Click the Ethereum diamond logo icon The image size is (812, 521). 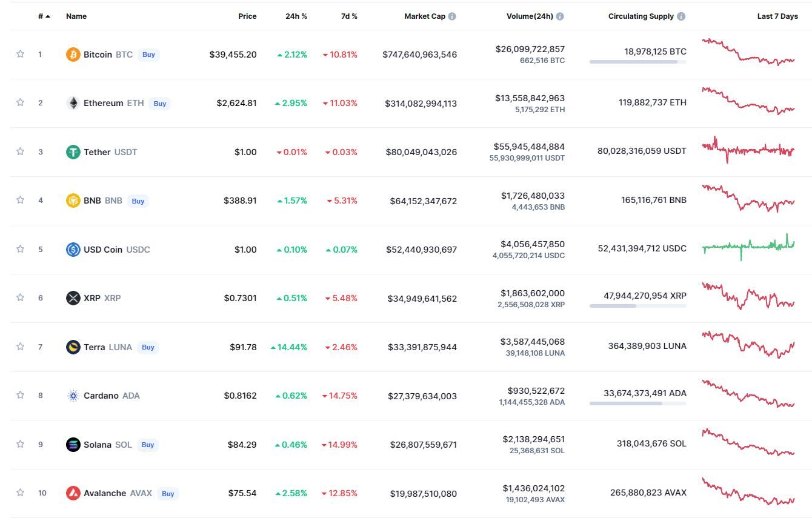pos(73,103)
